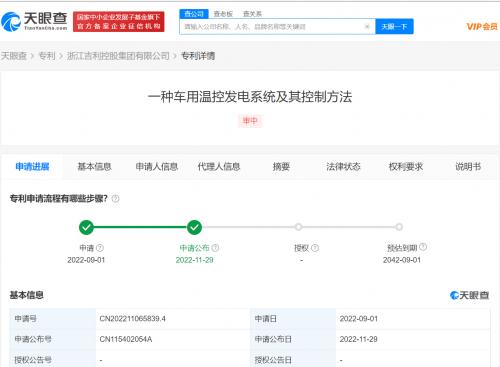The image size is (500, 367).
Task: Click the patent title 一种车用温控发电系统及其控制方法
Action: (x=250, y=97)
